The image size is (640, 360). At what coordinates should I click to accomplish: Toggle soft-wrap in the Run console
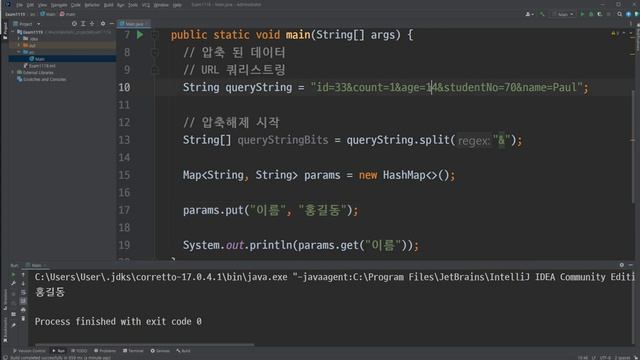point(23,292)
